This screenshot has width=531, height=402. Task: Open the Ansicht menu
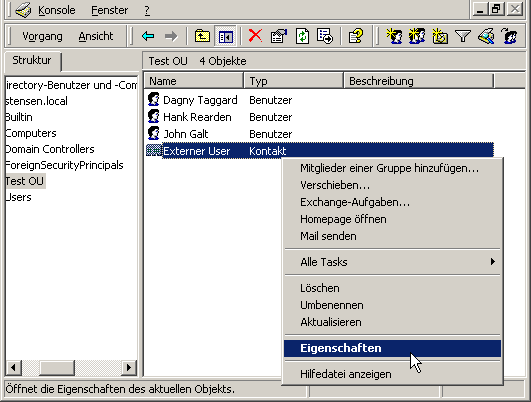pyautogui.click(x=96, y=36)
